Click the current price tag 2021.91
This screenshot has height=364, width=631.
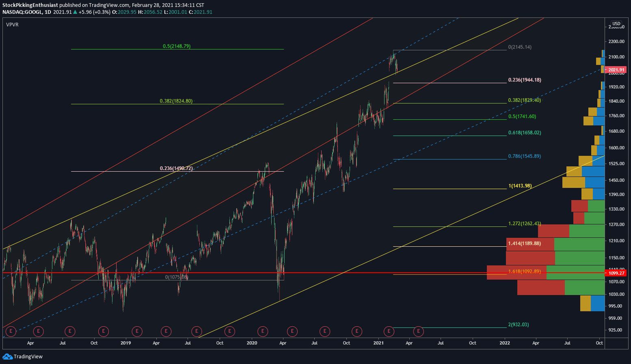pyautogui.click(x=616, y=70)
